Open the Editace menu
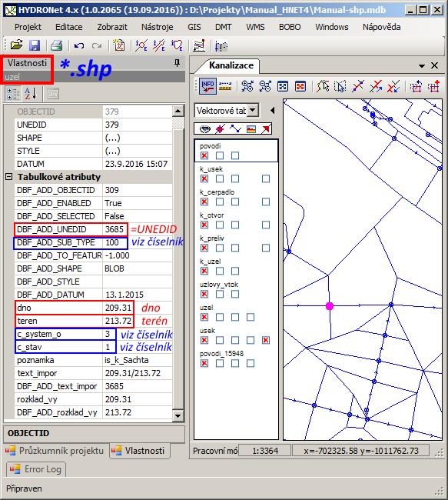 point(69,27)
